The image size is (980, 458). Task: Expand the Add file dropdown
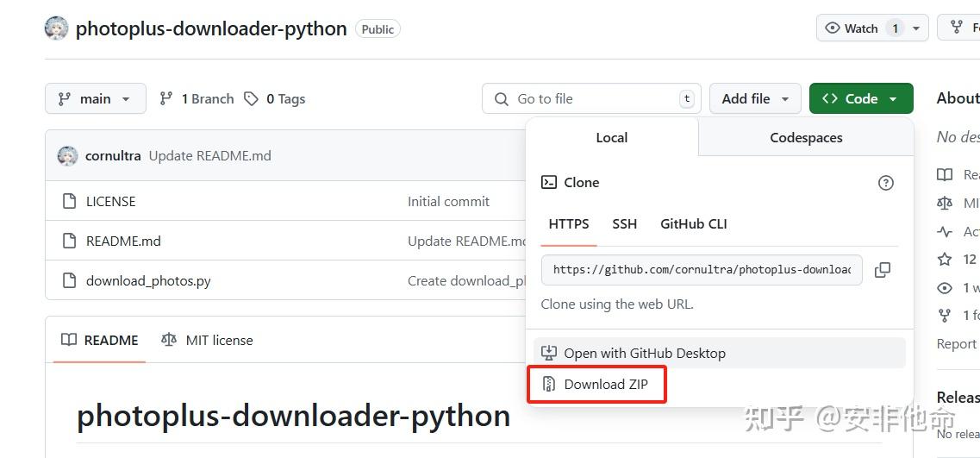[755, 99]
